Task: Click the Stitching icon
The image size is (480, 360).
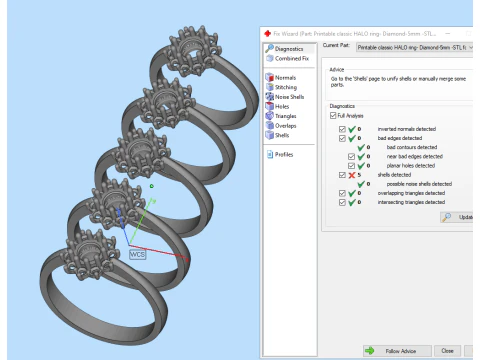Action: click(269, 87)
